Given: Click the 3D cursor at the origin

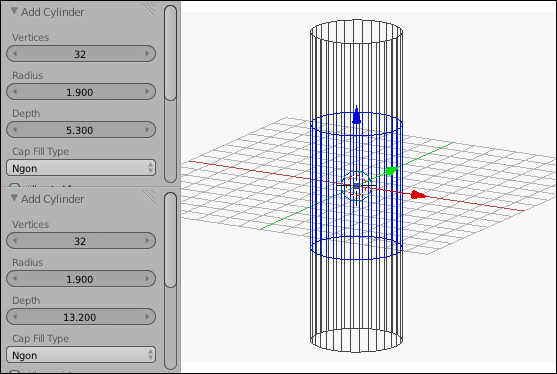Looking at the screenshot, I should click(x=356, y=186).
